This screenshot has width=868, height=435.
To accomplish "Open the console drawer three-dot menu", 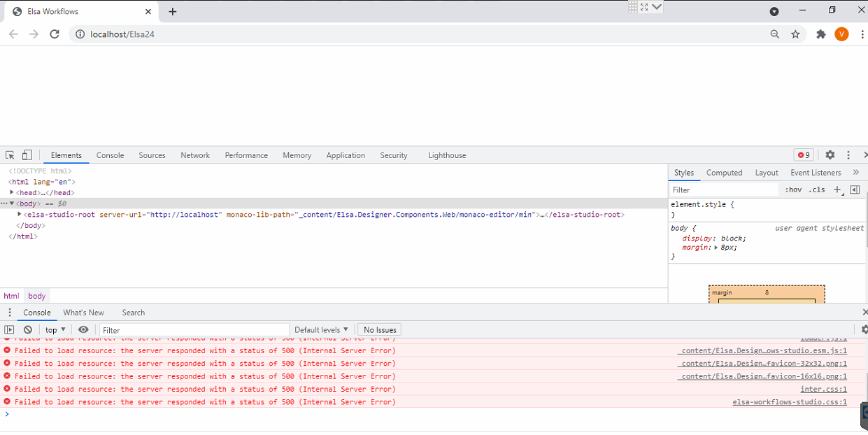I will 10,313.
